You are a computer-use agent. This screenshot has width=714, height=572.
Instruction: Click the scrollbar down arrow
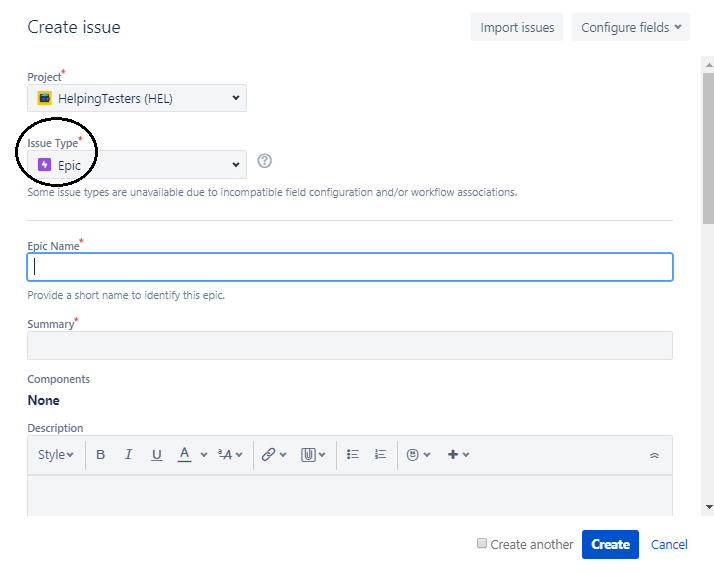pyautogui.click(x=709, y=506)
